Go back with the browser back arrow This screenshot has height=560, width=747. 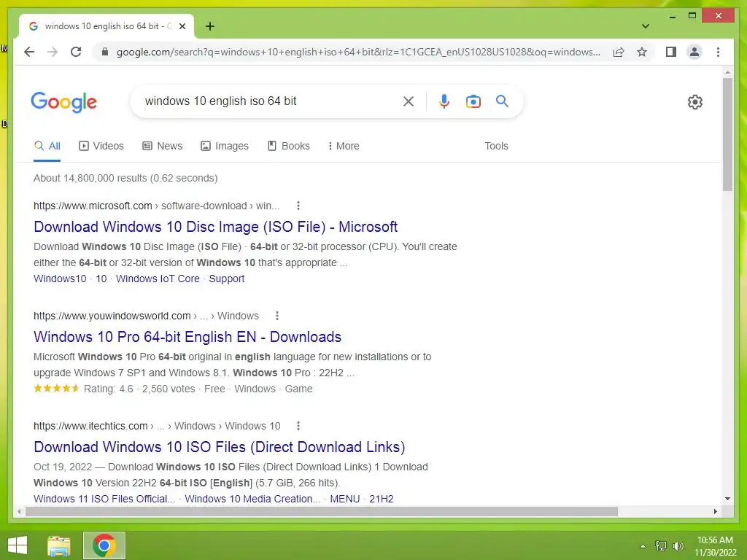pyautogui.click(x=29, y=52)
